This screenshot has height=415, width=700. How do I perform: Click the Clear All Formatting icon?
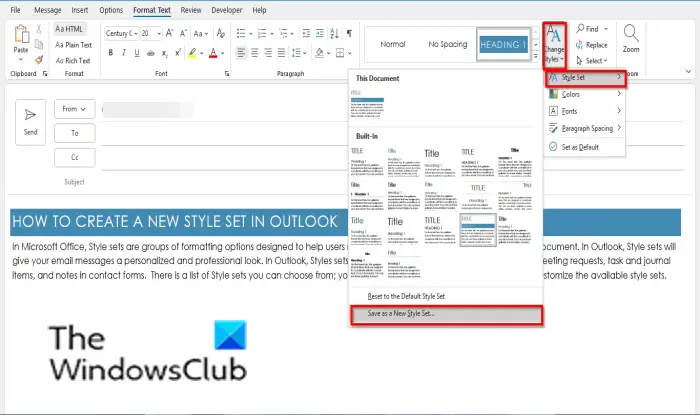[x=221, y=33]
